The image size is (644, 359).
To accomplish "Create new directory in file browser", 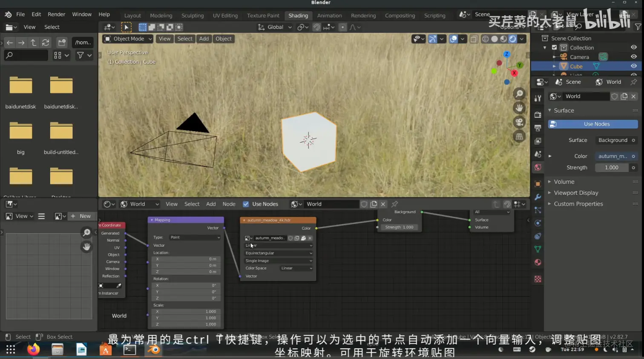I will tap(62, 43).
